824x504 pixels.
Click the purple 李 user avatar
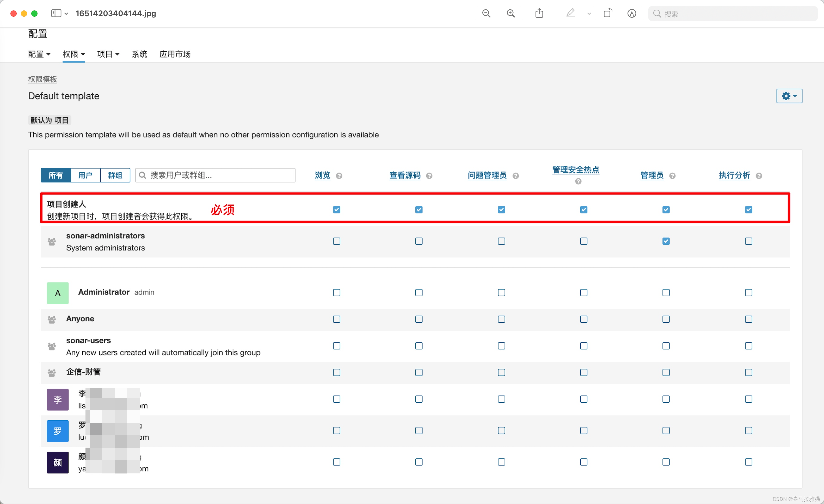(58, 399)
